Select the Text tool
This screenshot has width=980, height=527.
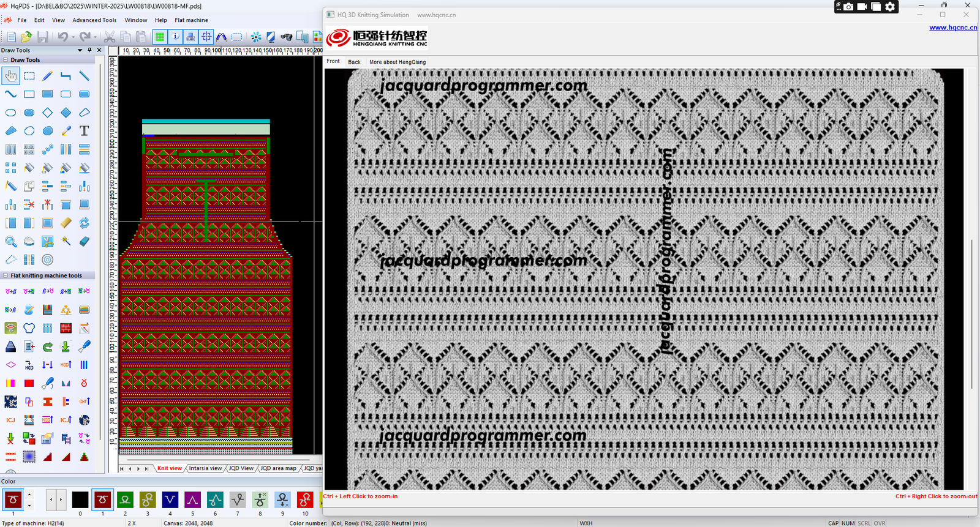[85, 131]
